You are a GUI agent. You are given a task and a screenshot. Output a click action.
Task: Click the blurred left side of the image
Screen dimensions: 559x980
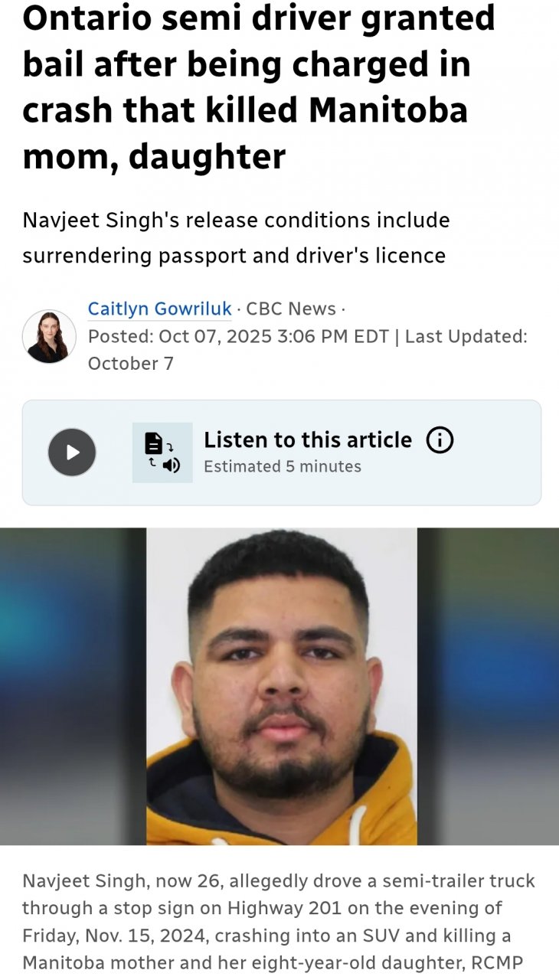[x=73, y=687]
